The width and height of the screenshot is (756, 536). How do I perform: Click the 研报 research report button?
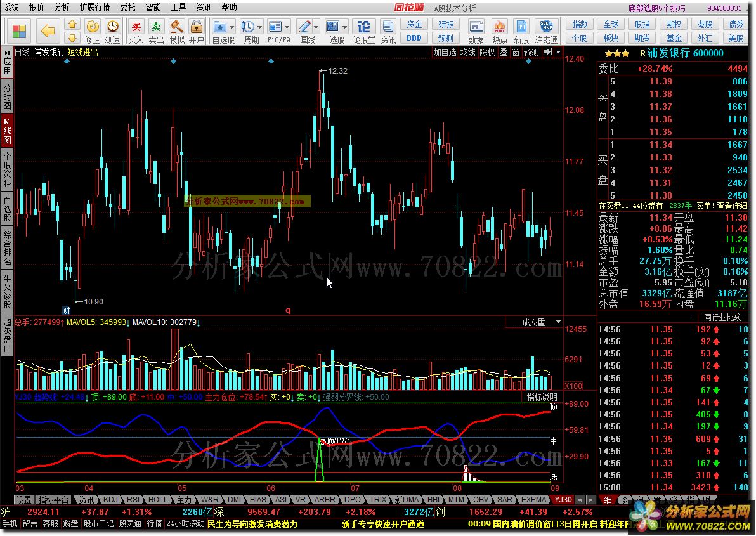446,25
